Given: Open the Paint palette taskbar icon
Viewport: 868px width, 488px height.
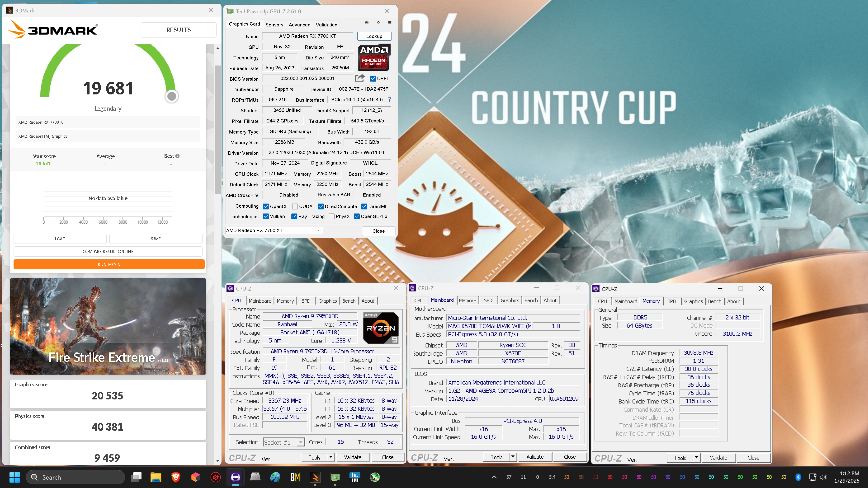Looking at the screenshot, I should point(275,477).
